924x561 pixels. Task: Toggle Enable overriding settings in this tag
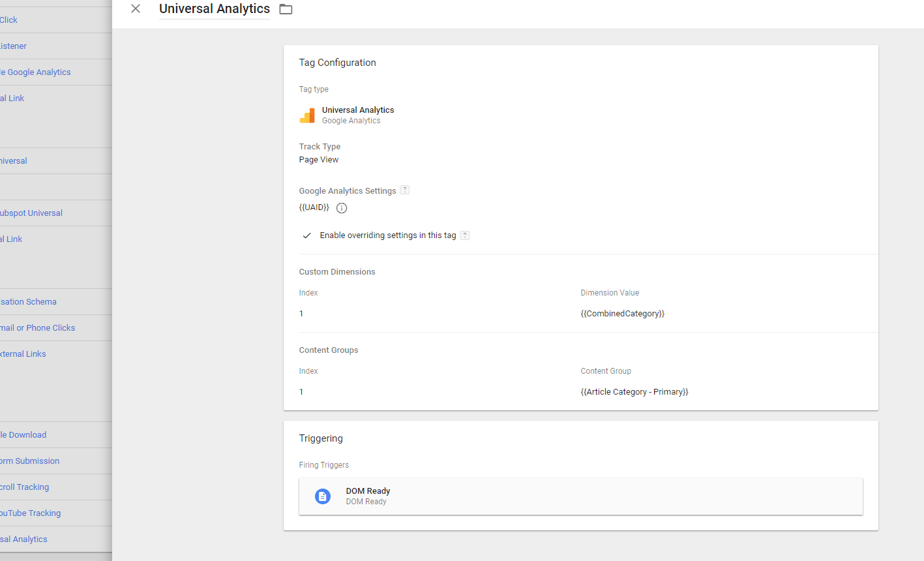point(306,235)
